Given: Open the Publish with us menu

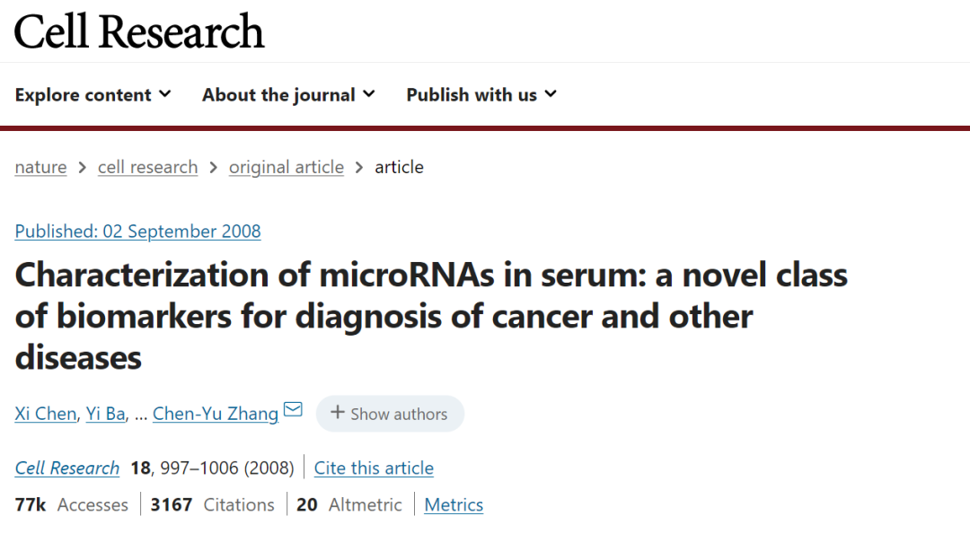Looking at the screenshot, I should (472, 95).
